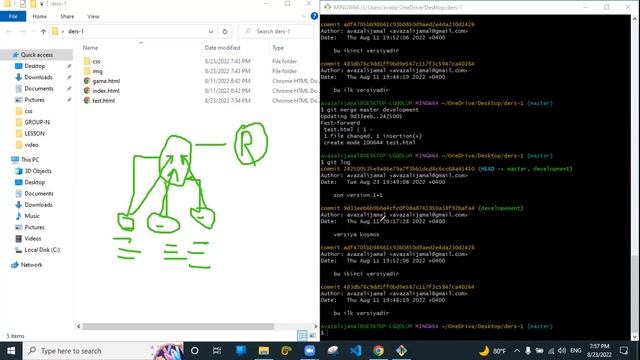Select This PC in navigation pane
The image size is (640, 360).
pos(30,160)
